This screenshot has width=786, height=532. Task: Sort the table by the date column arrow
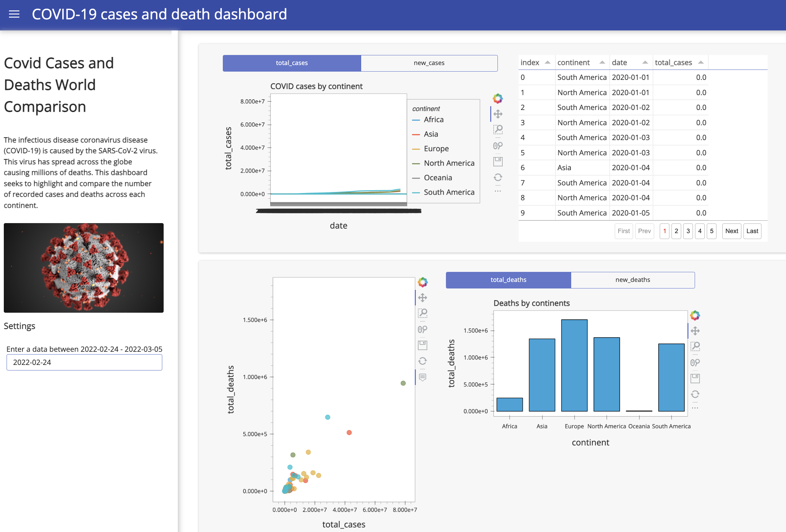(x=646, y=62)
